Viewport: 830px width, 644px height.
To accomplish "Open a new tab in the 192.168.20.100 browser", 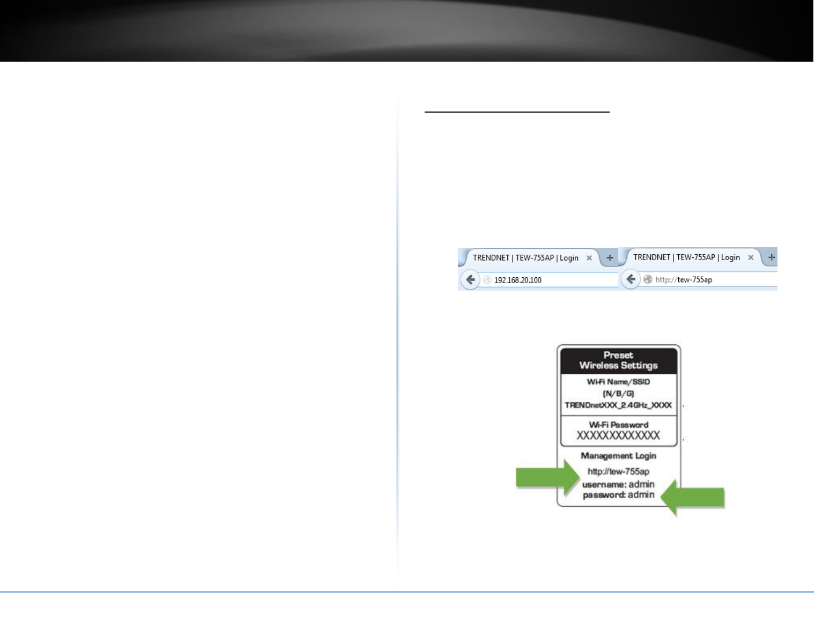I will click(x=610, y=258).
